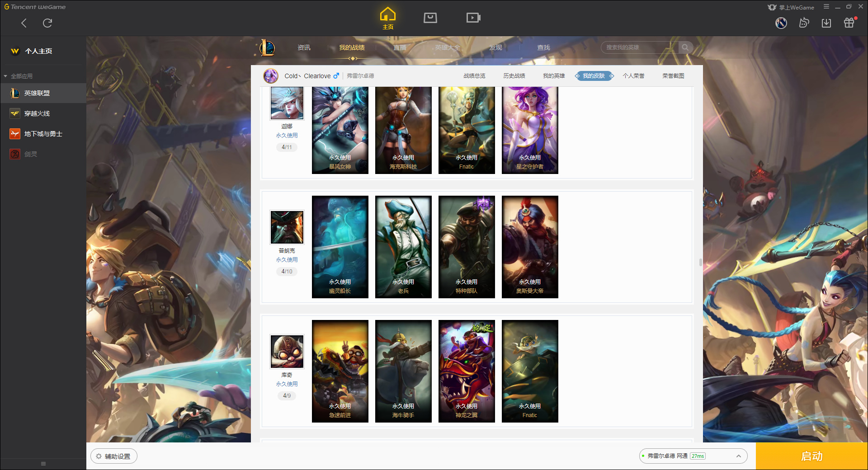Open the friends chat icon at top right
The height and width of the screenshot is (470, 868).
click(804, 23)
